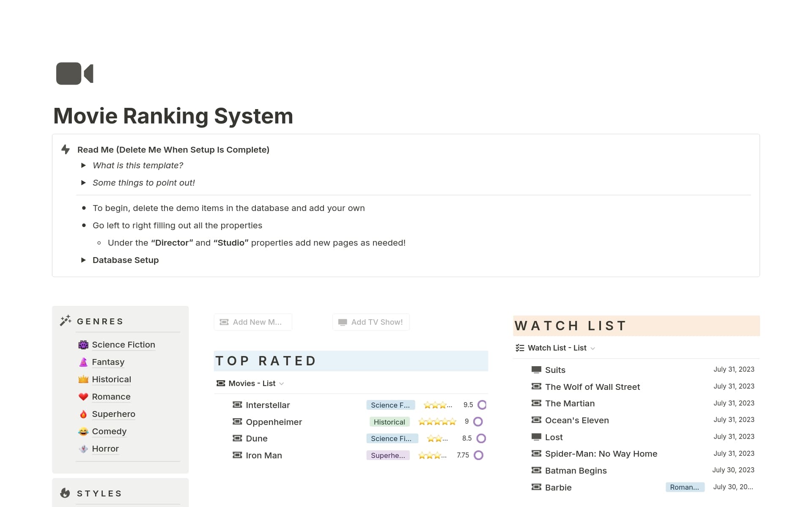
Task: Click the Science Fiction alien emoji icon
Action: coord(83,345)
